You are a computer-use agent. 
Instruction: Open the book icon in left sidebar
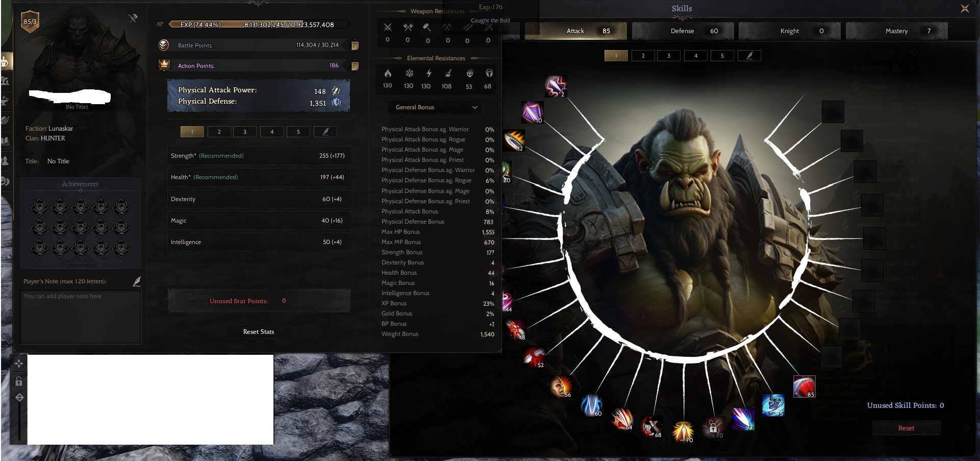pos(6,141)
